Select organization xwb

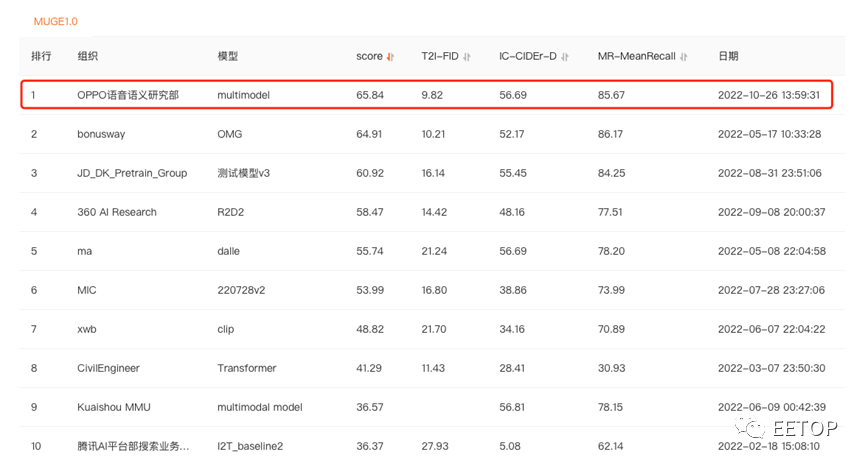coord(87,329)
